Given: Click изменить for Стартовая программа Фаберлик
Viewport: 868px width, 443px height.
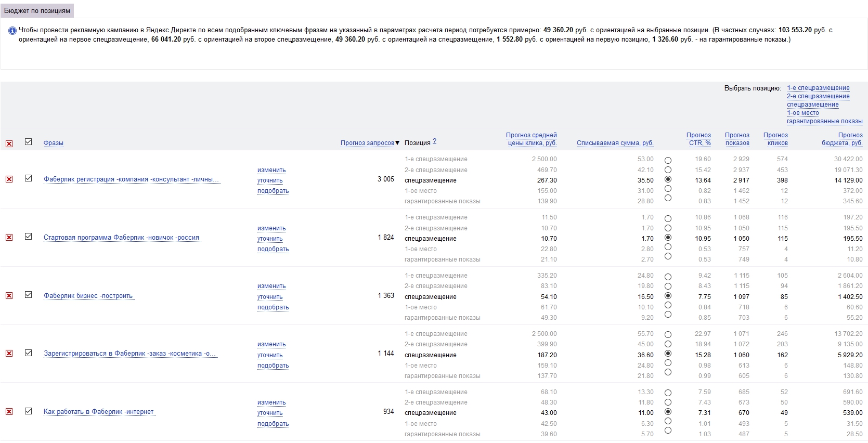Looking at the screenshot, I should (x=271, y=228).
